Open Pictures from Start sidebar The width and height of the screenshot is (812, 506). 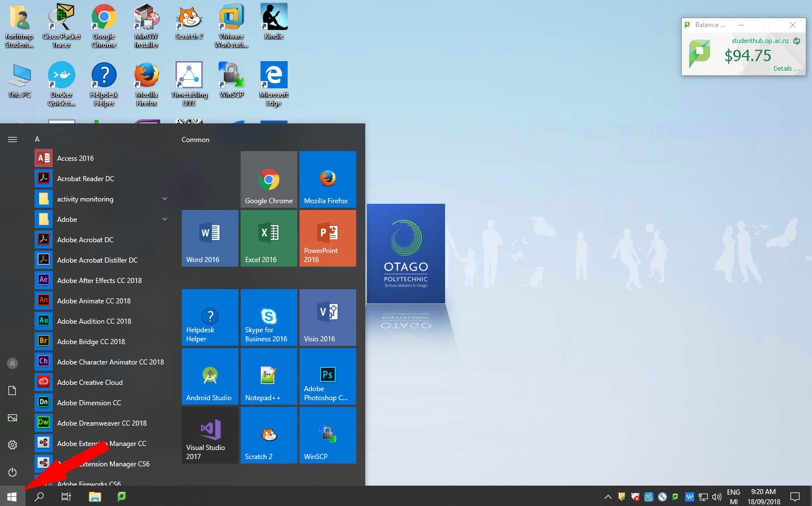tap(12, 418)
